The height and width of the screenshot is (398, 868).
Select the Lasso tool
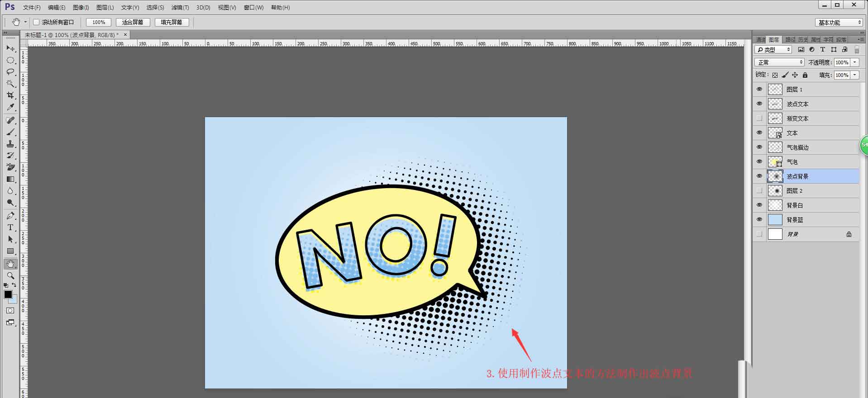[10, 72]
